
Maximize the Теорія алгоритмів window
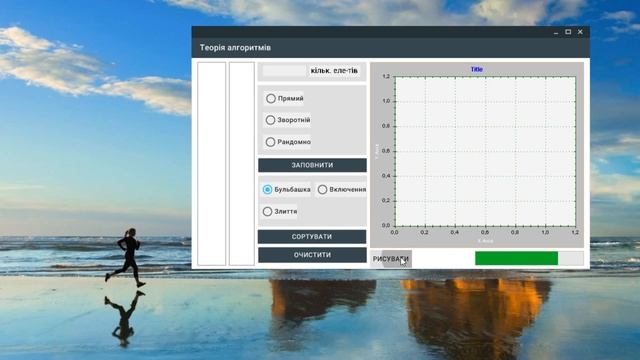click(568, 32)
